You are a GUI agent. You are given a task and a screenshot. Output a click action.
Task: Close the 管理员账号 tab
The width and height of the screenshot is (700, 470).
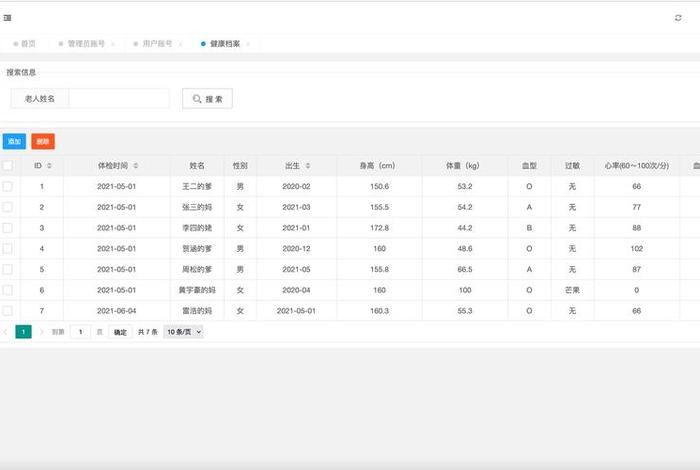pos(112,44)
